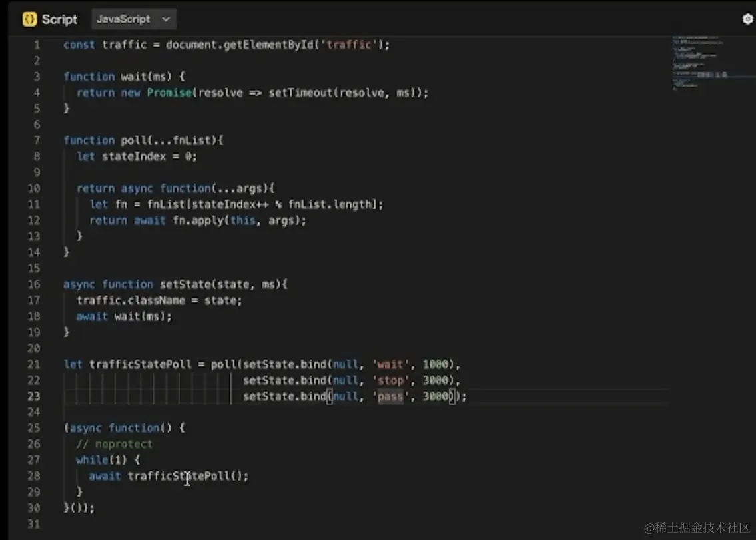Viewport: 756px width, 540px height.
Task: Open the JavaScript language dropdown
Action: click(134, 19)
